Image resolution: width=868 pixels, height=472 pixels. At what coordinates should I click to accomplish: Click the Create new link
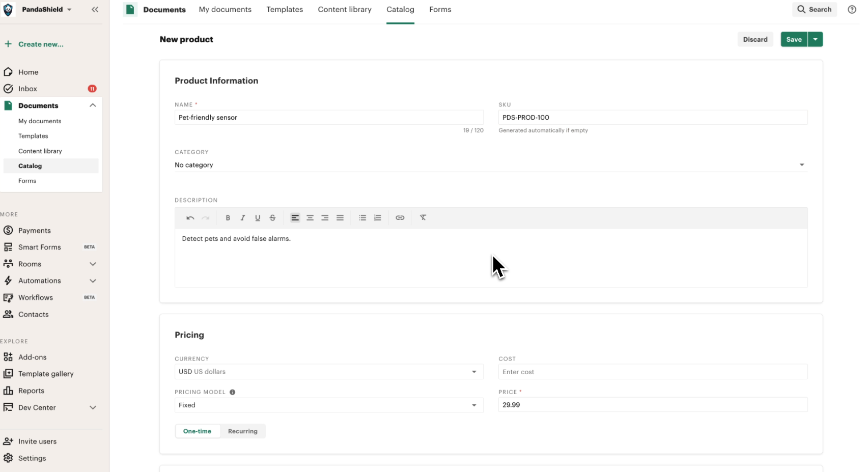point(41,44)
